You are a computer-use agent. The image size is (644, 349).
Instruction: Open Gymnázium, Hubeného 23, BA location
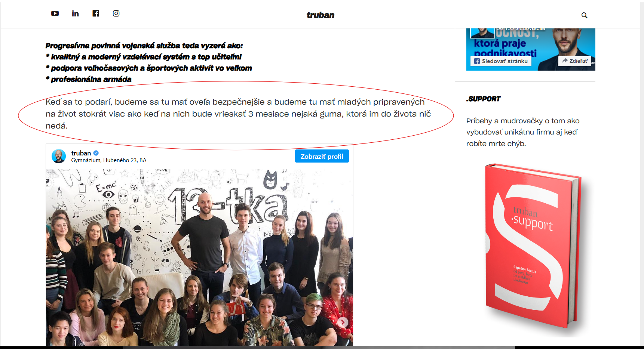[x=109, y=160]
